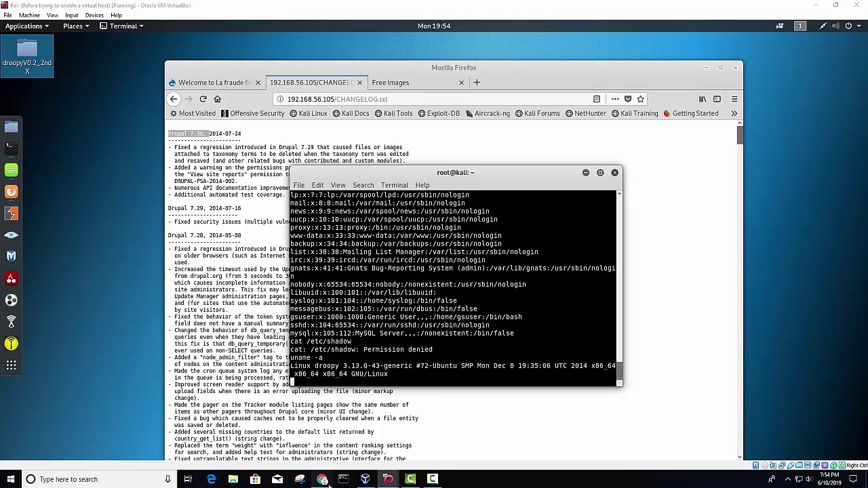Toggle reader view in address bar
This screenshot has width=868, height=488.
[x=597, y=99]
